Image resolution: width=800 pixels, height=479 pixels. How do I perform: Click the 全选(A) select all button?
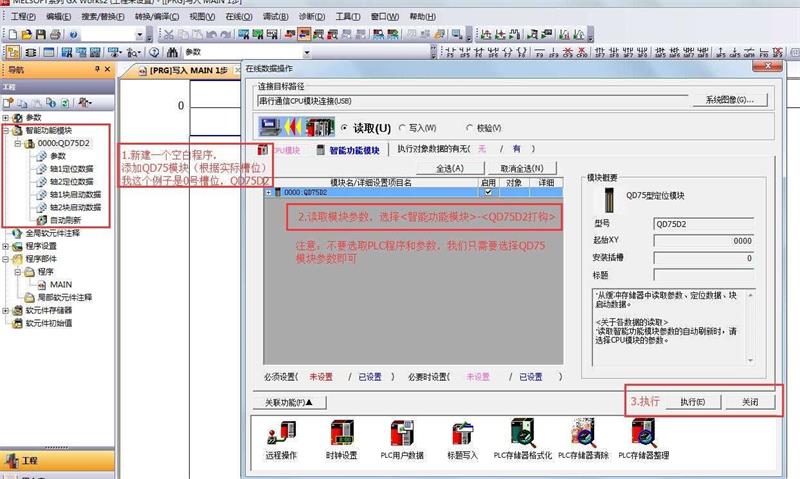[450, 169]
